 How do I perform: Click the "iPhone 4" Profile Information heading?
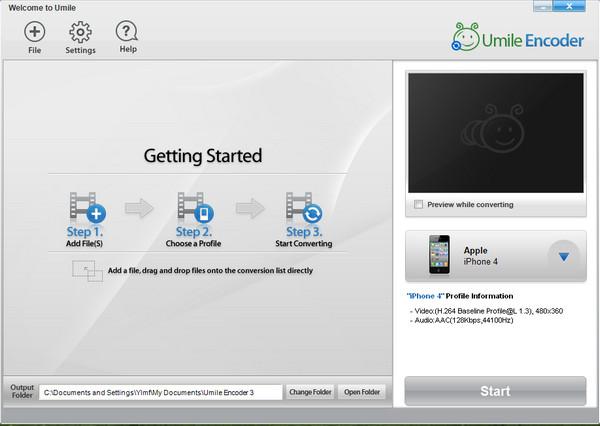click(460, 296)
